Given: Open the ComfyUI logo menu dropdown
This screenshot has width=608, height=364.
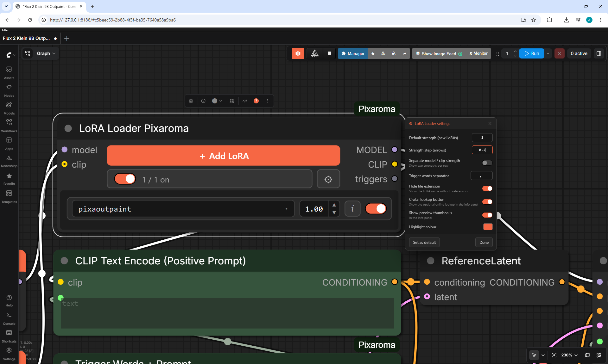Looking at the screenshot, I should point(10,55).
